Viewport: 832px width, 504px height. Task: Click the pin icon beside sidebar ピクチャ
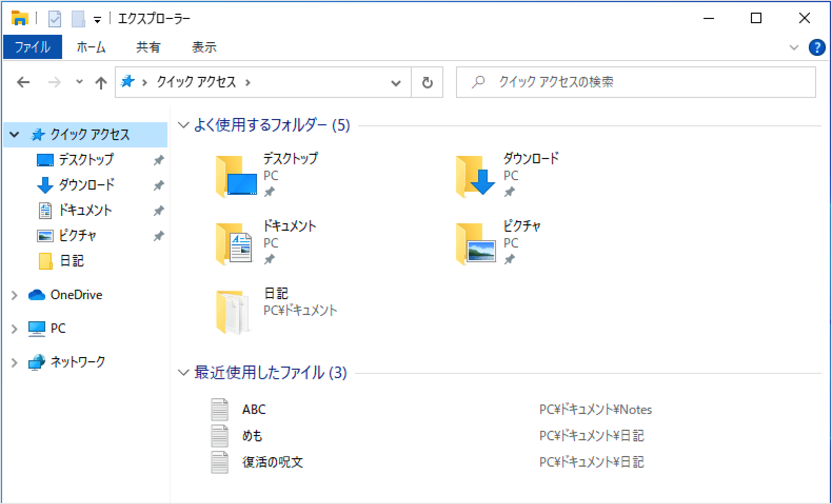pos(159,236)
